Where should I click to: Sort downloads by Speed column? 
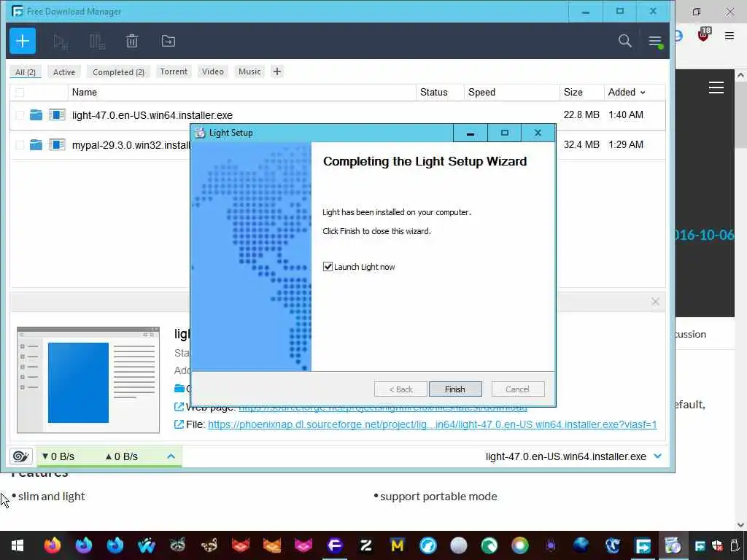[511, 93]
